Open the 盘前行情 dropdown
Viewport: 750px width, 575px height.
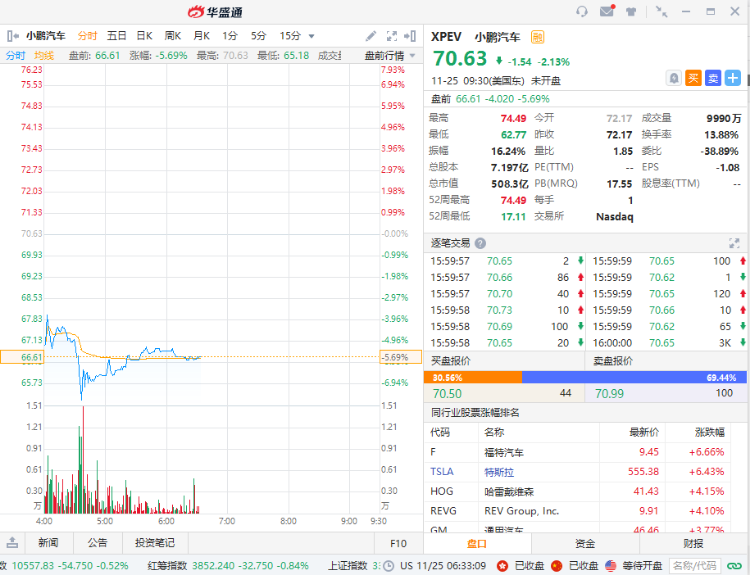coord(390,55)
